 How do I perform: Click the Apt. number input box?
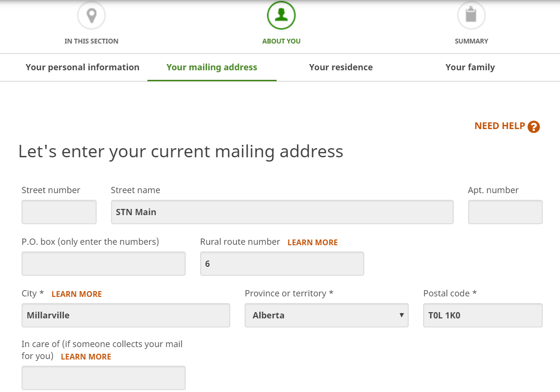[505, 212]
